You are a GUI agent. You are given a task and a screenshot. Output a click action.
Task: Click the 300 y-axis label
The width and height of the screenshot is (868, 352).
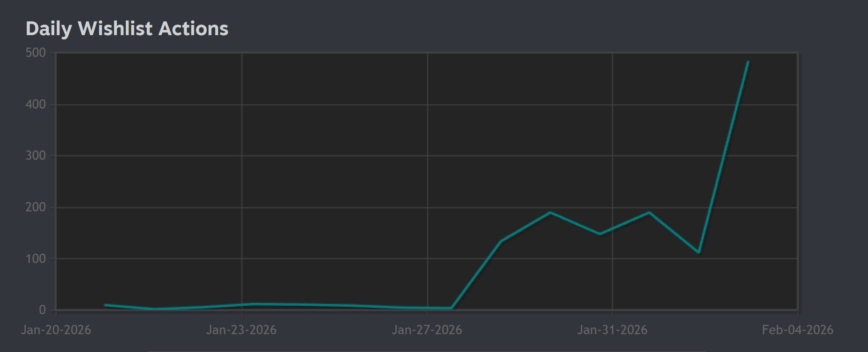coord(36,156)
